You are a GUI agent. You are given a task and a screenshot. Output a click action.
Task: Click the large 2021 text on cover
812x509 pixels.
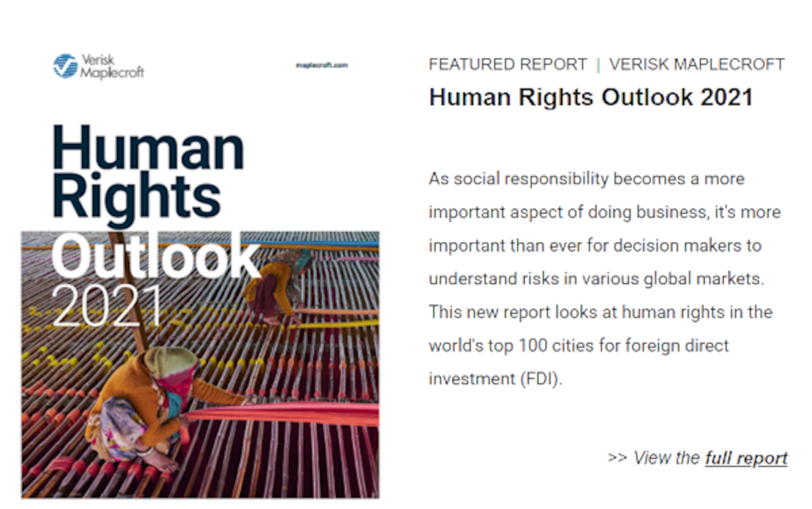pyautogui.click(x=107, y=306)
